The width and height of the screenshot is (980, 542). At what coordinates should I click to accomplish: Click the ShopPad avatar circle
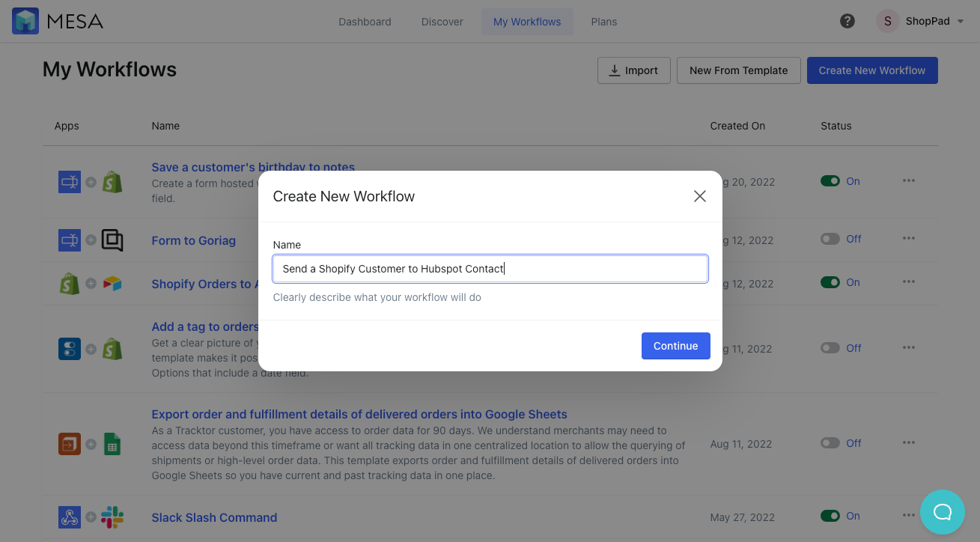click(887, 21)
